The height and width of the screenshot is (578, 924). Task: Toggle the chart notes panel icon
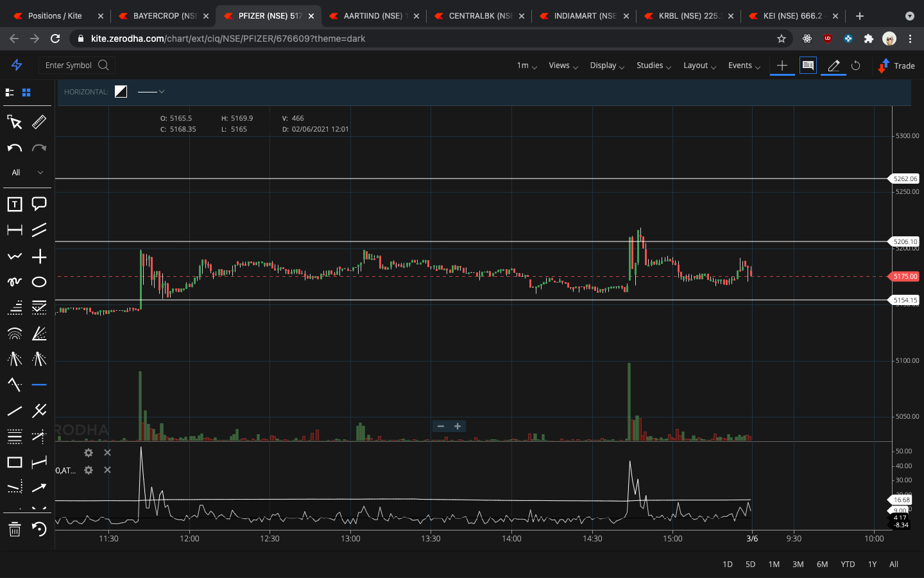[x=808, y=66]
